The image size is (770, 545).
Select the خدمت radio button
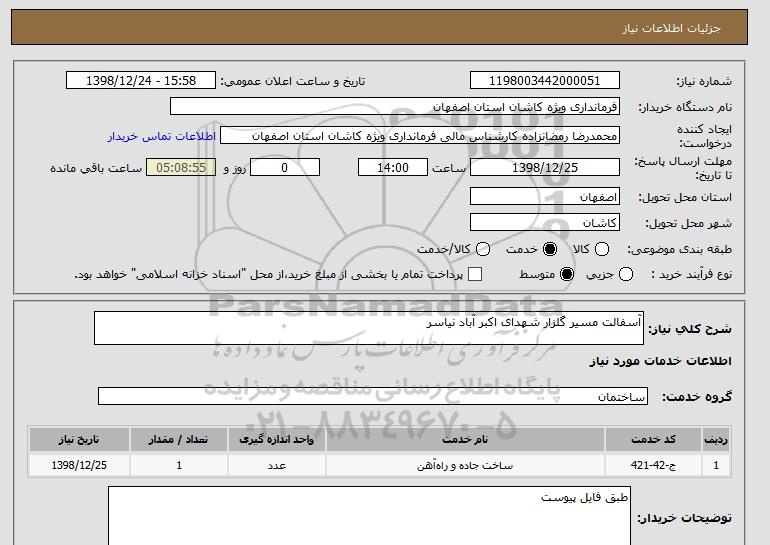coord(550,249)
